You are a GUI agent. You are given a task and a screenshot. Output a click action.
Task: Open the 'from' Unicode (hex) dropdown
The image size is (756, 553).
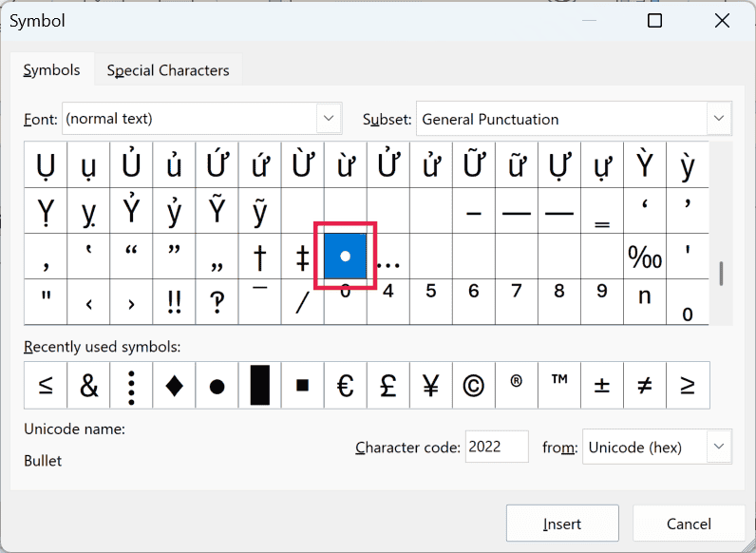[x=718, y=447]
